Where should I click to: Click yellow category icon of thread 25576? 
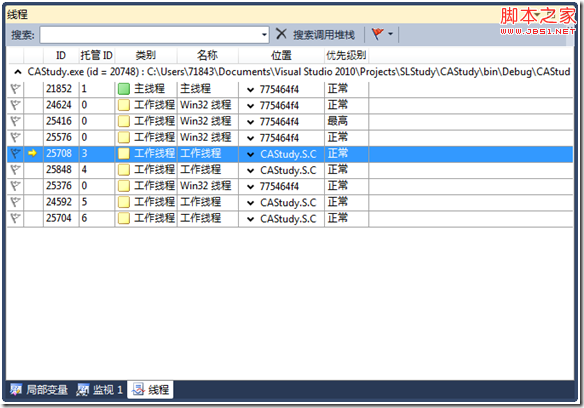coord(124,137)
